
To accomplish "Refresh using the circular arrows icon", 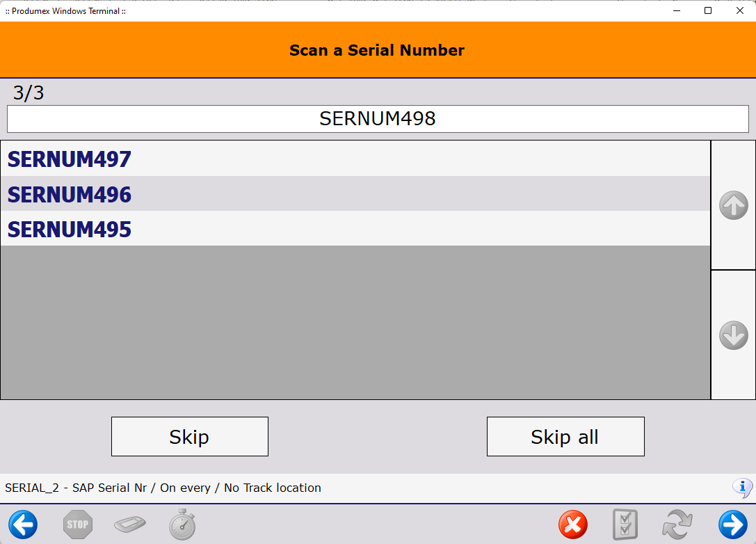I will pos(676,524).
